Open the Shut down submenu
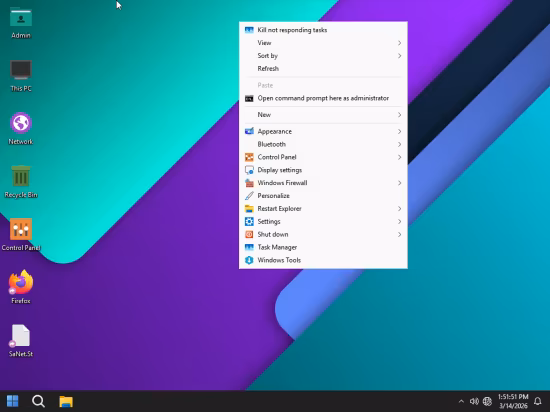This screenshot has height=412, width=550. [323, 235]
